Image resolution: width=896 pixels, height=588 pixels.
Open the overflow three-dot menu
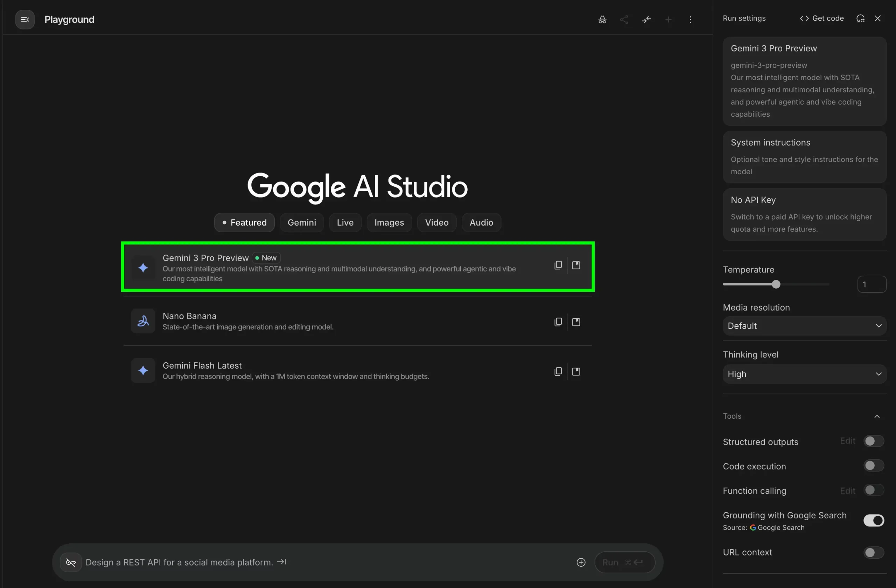(691, 19)
